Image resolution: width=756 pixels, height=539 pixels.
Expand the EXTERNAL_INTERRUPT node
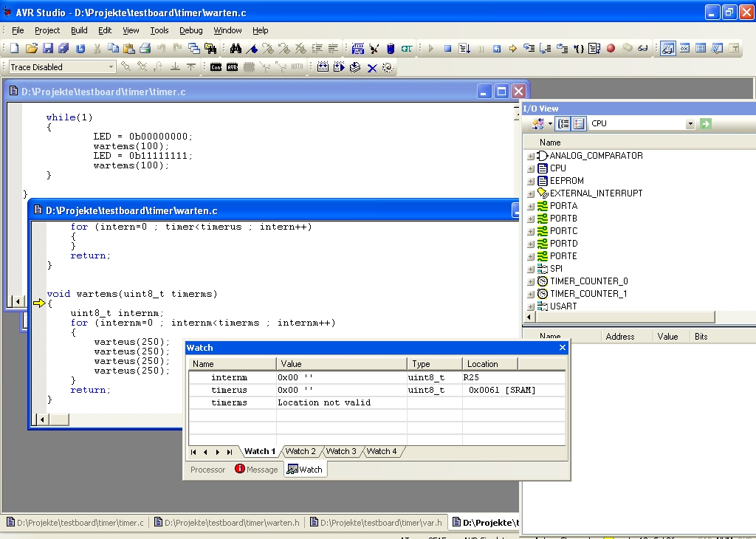pyautogui.click(x=530, y=193)
